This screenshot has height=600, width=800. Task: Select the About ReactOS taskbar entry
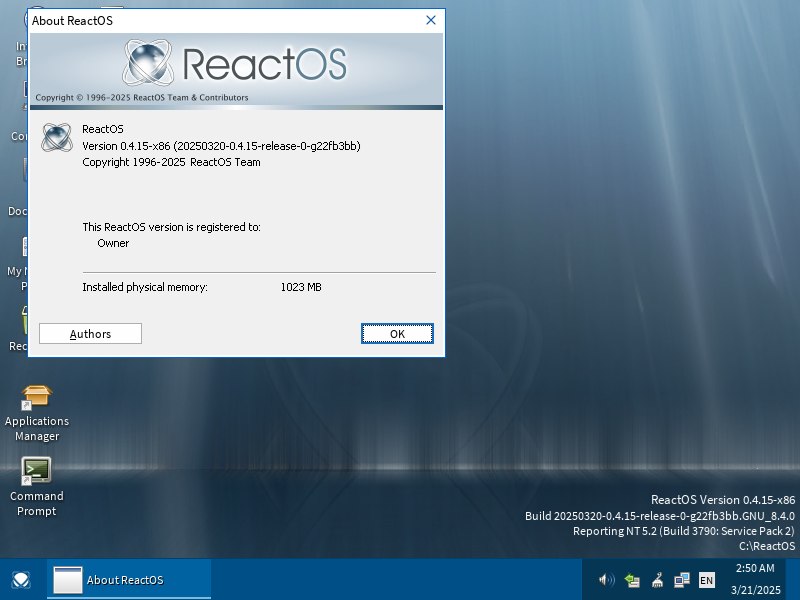click(130, 580)
